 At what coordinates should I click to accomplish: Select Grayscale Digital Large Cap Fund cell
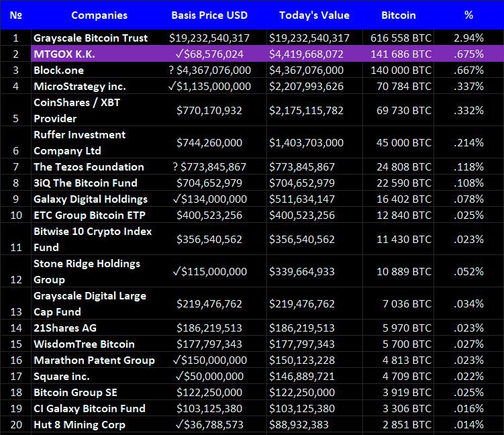point(90,303)
